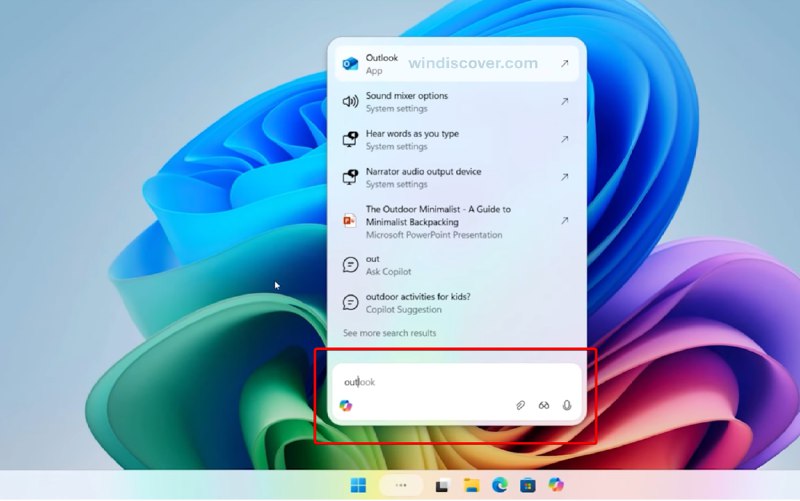
Task: Choose Hear words as you type setting
Action: pos(456,140)
